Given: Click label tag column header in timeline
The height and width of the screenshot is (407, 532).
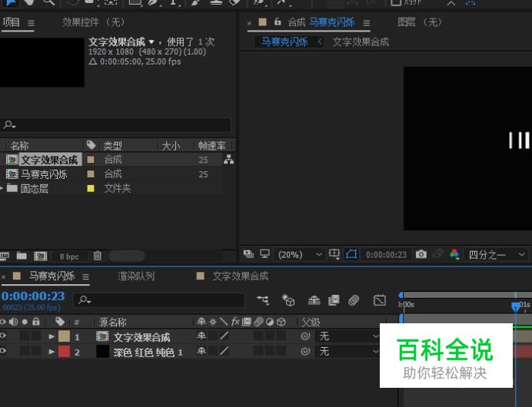Looking at the screenshot, I should tap(60, 322).
